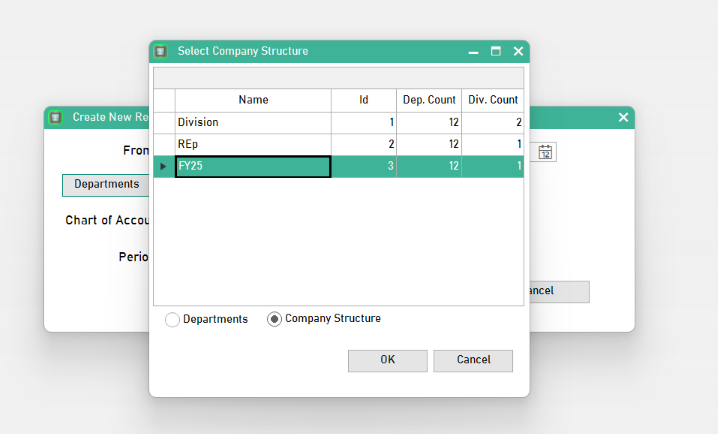Click the Select Company Structure window icon
Screen dimensions: 718x434
click(x=161, y=51)
